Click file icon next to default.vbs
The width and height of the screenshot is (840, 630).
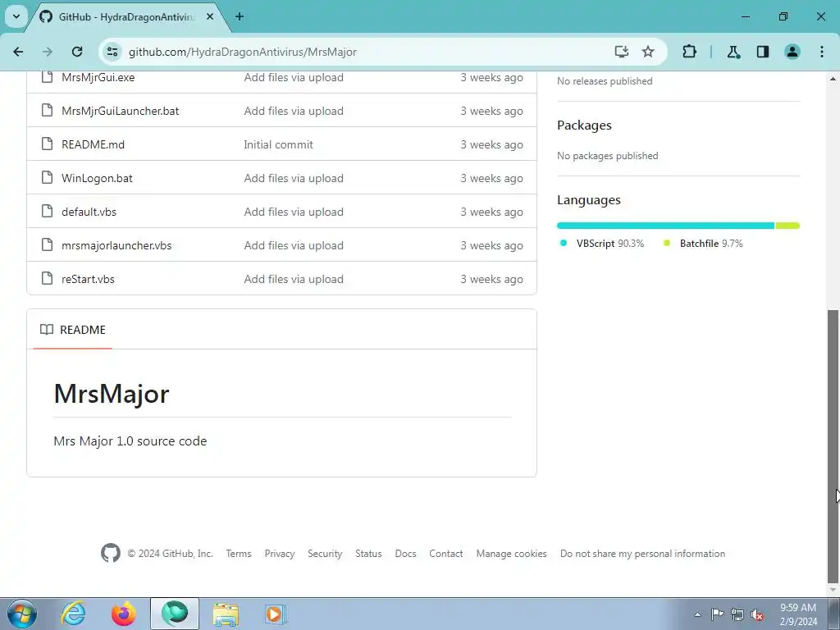(x=47, y=211)
